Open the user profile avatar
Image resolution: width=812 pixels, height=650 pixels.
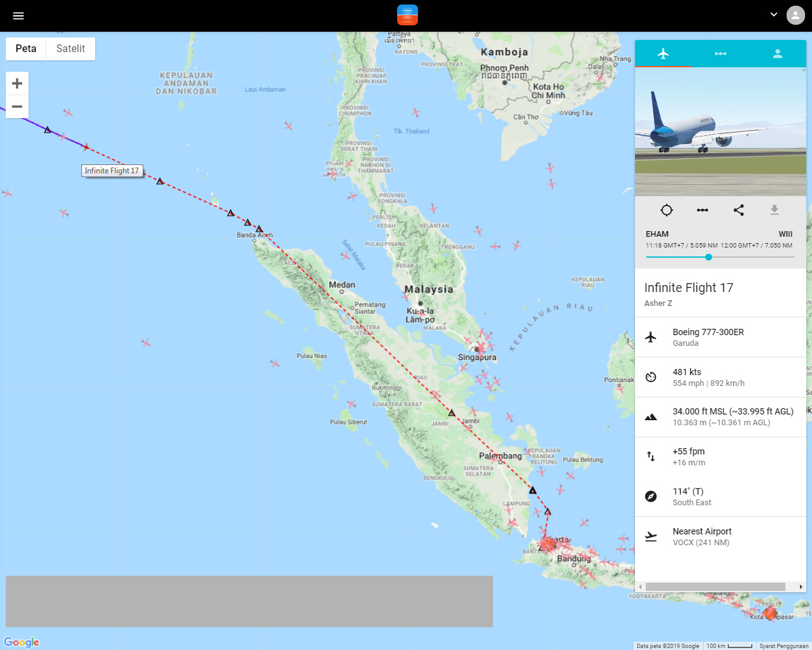pyautogui.click(x=796, y=15)
